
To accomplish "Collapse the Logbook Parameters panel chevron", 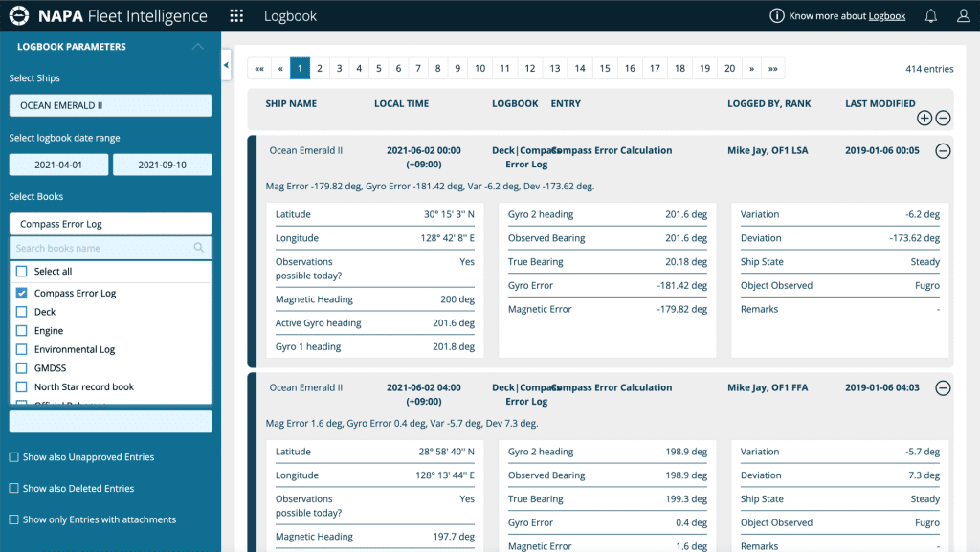I will (x=198, y=47).
